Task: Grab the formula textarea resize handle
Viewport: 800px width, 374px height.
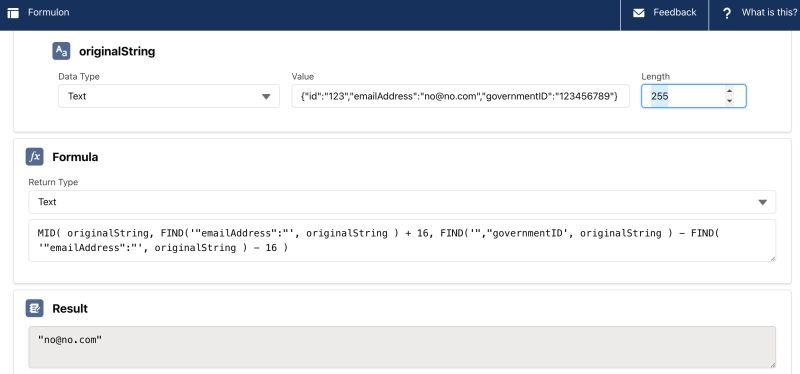Action: (x=772, y=258)
